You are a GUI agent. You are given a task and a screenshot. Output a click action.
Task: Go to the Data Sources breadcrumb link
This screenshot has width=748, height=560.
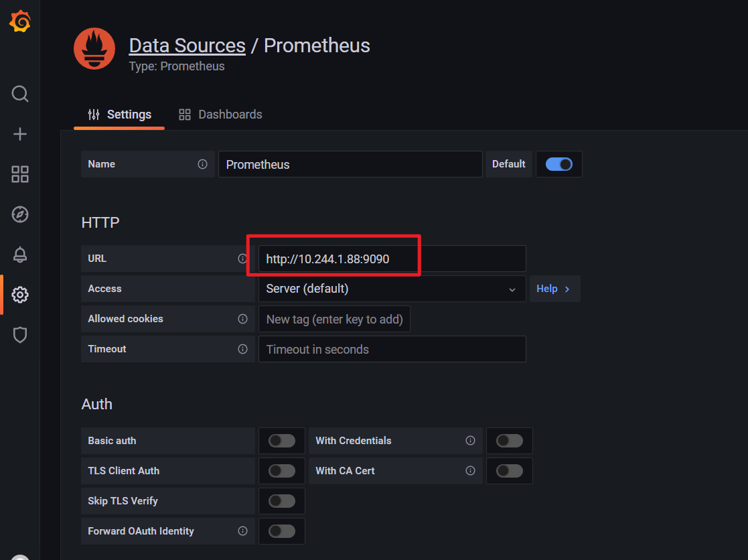187,46
